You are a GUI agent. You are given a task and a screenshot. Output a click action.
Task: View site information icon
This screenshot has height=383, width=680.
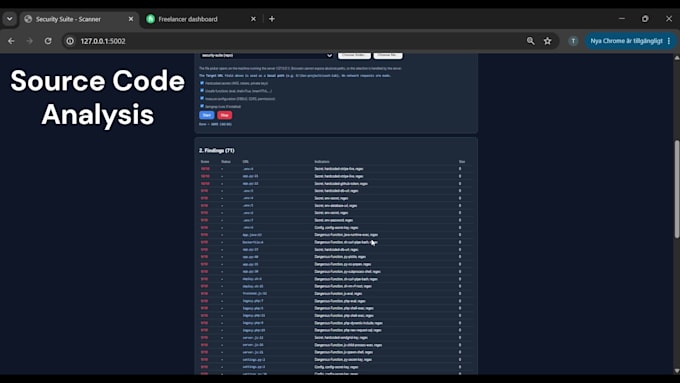coord(70,41)
